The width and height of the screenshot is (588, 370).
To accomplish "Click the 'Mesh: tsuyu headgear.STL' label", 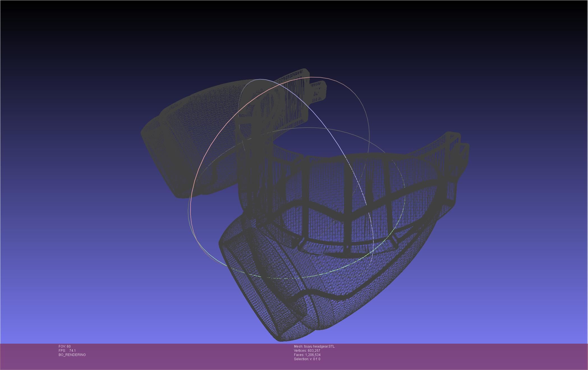I will (x=314, y=346).
